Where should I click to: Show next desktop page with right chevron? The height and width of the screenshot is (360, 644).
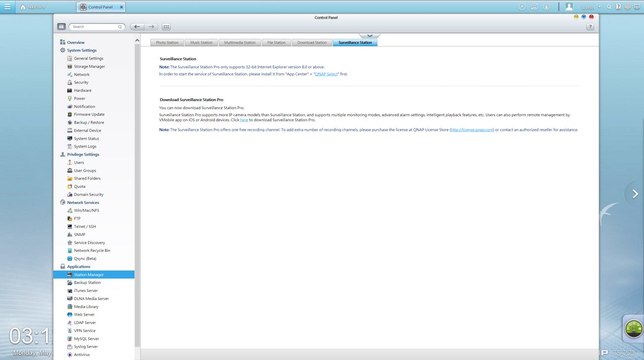pyautogui.click(x=635, y=194)
